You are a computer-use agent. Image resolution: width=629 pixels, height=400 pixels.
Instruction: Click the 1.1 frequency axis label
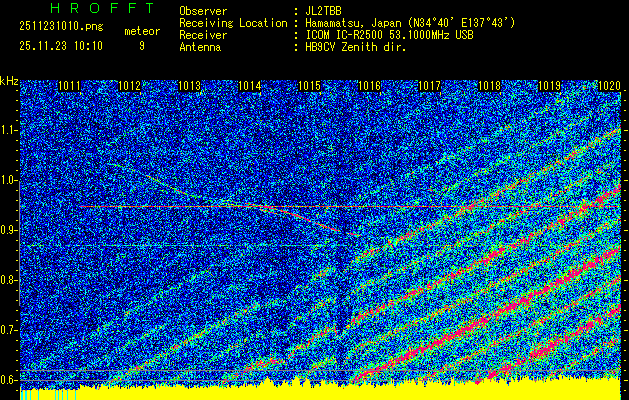pos(9,130)
